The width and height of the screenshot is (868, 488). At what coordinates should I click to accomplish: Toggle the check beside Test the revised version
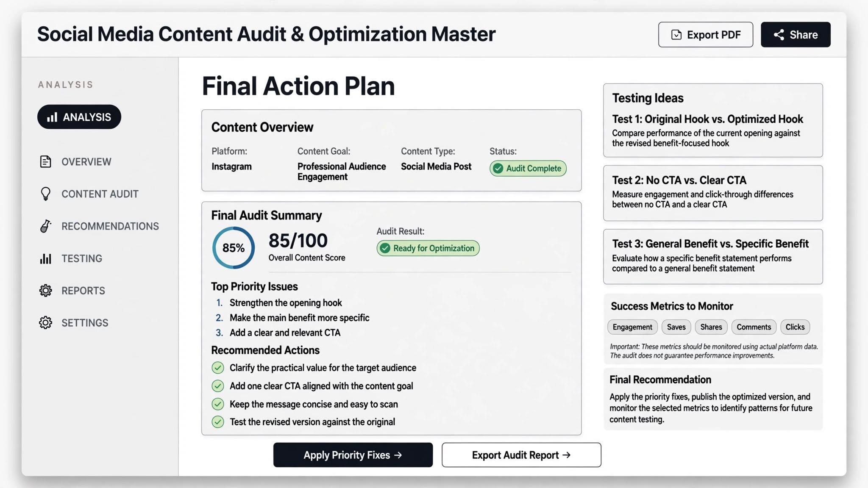218,422
